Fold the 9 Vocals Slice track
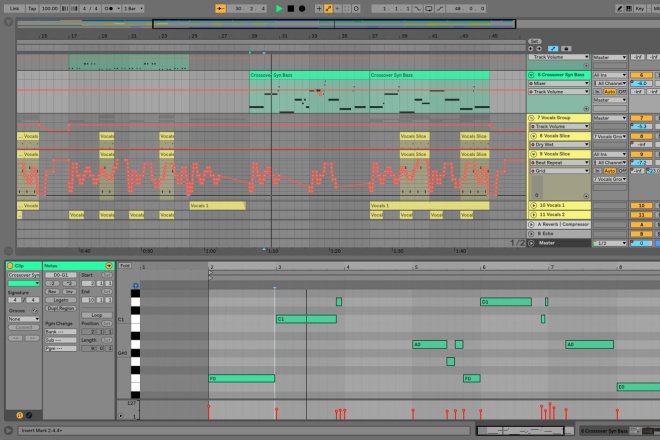Image resolution: width=660 pixels, height=440 pixels. (x=533, y=154)
